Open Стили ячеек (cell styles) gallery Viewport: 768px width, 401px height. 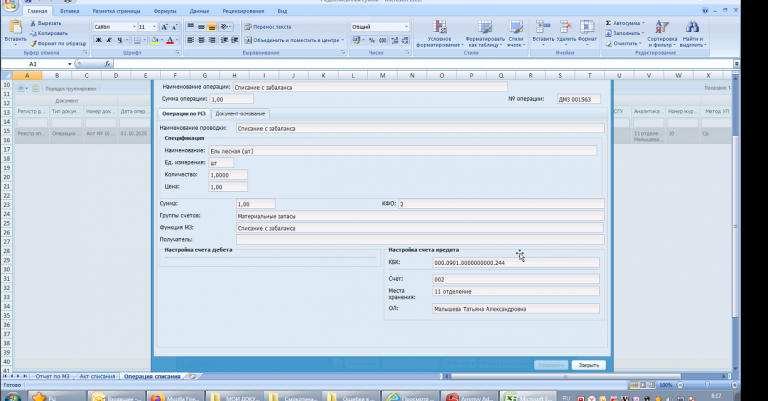tap(516, 33)
